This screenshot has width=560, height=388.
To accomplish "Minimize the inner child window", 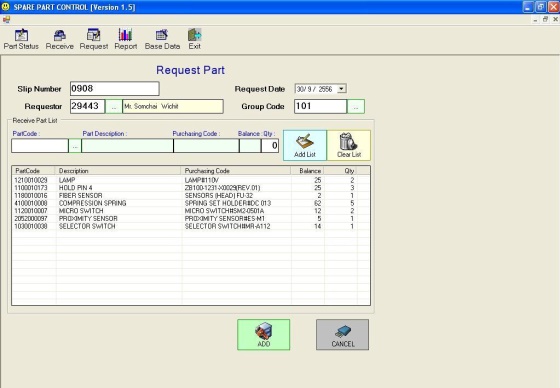I will click(535, 19).
